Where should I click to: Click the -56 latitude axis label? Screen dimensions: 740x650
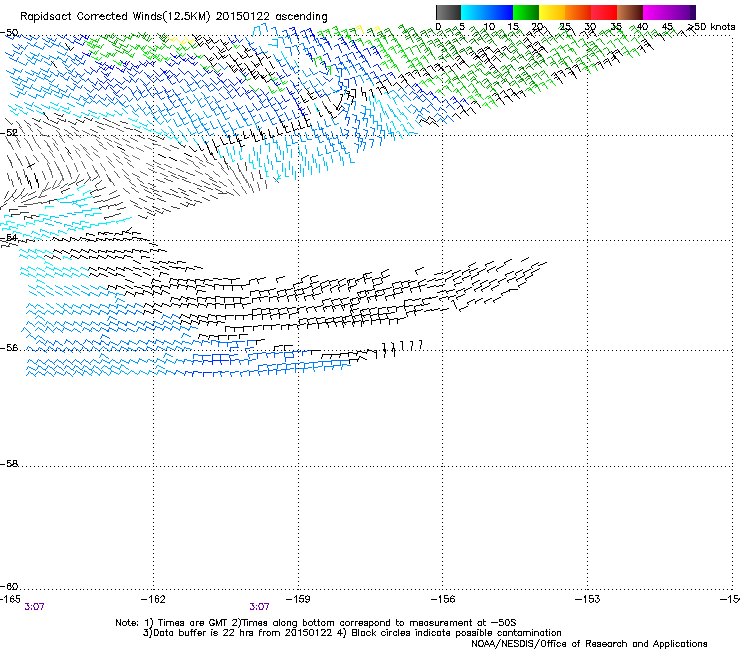tap(9, 348)
